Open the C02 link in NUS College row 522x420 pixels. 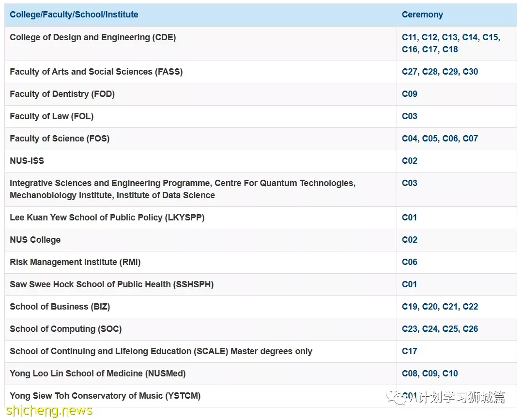410,240
